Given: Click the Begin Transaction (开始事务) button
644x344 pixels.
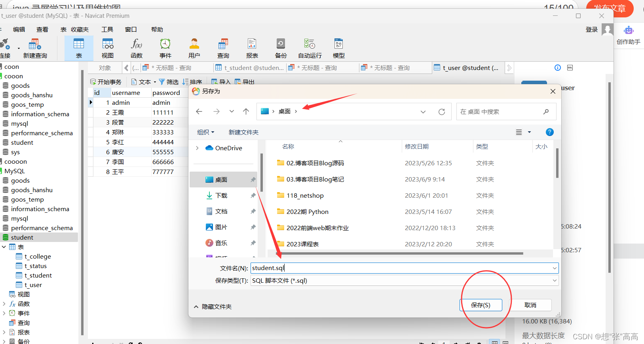Looking at the screenshot, I should [x=106, y=82].
